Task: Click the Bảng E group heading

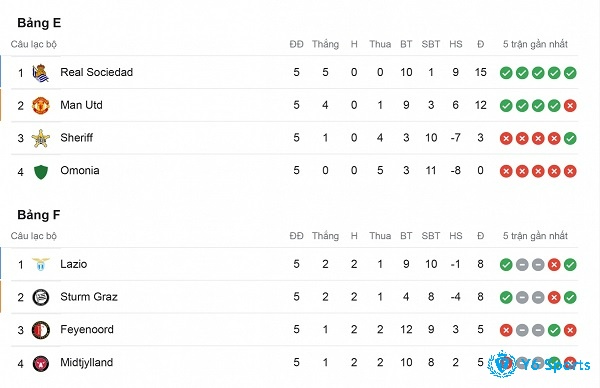Action: coord(39,23)
